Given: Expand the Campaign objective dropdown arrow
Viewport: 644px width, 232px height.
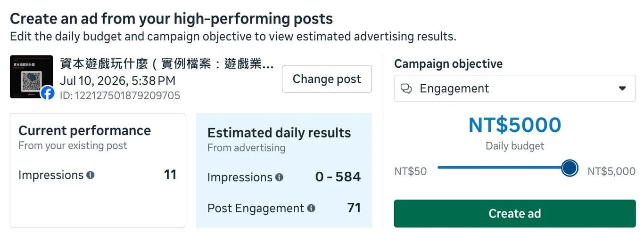Looking at the screenshot, I should [622, 88].
